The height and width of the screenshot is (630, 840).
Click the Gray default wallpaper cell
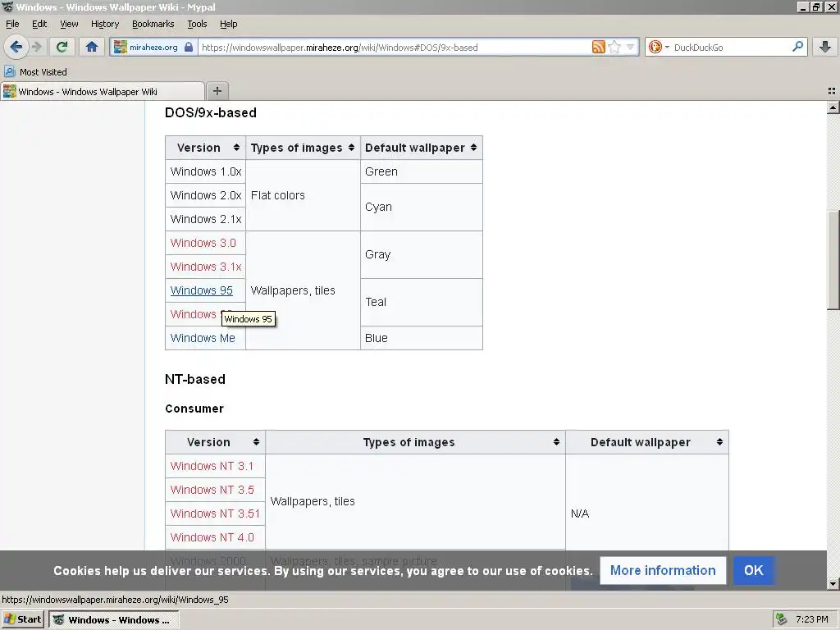click(422, 254)
